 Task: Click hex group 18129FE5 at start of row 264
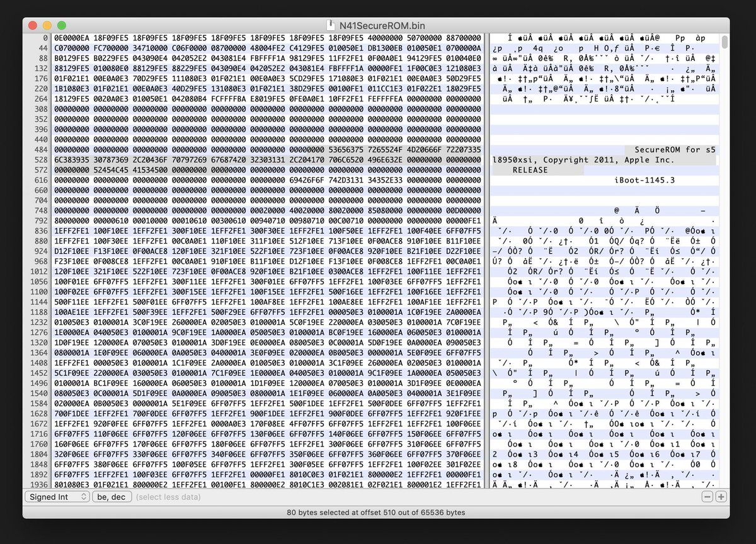pos(72,99)
